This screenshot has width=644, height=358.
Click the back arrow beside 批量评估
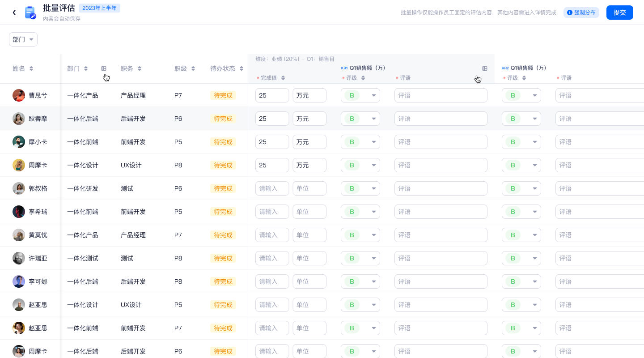(14, 13)
